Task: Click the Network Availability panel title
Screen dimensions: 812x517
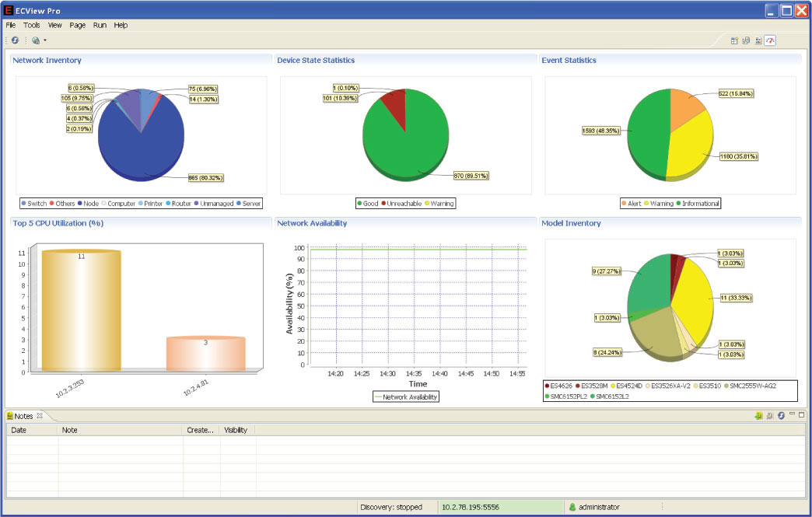Action: click(312, 223)
